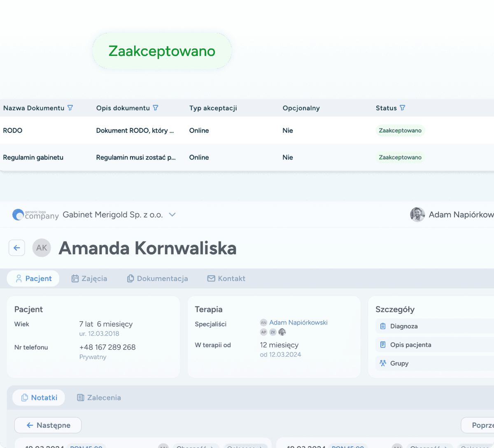Click the back arrow beside Amanda Kornwaliska
The image size is (494, 448).
[16, 248]
